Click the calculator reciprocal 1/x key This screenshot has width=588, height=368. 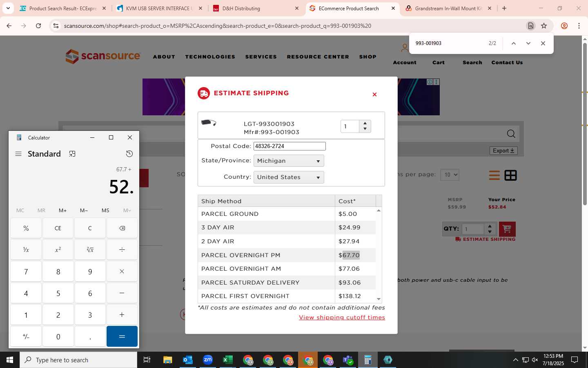pyautogui.click(x=26, y=249)
